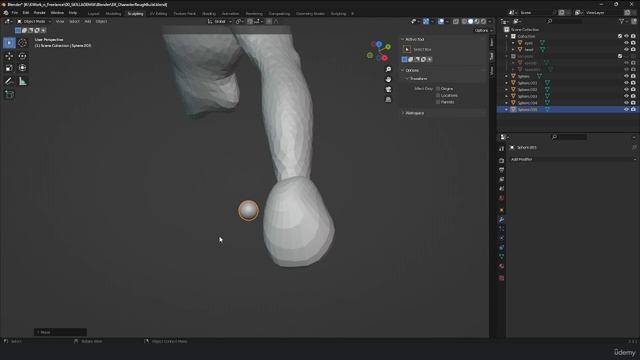Switch viewport to solid shading mode

[471, 21]
